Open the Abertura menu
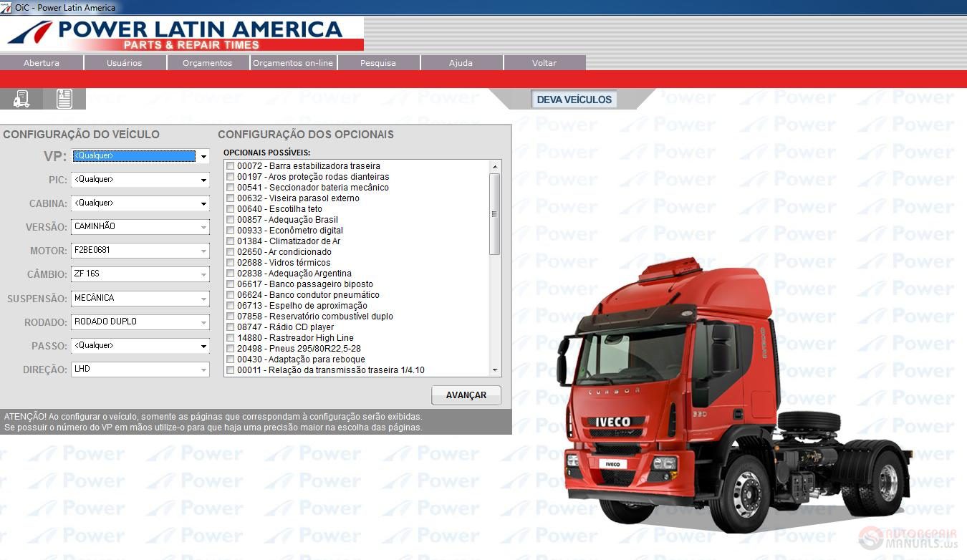Screen dimensions: 967x560 coord(42,63)
